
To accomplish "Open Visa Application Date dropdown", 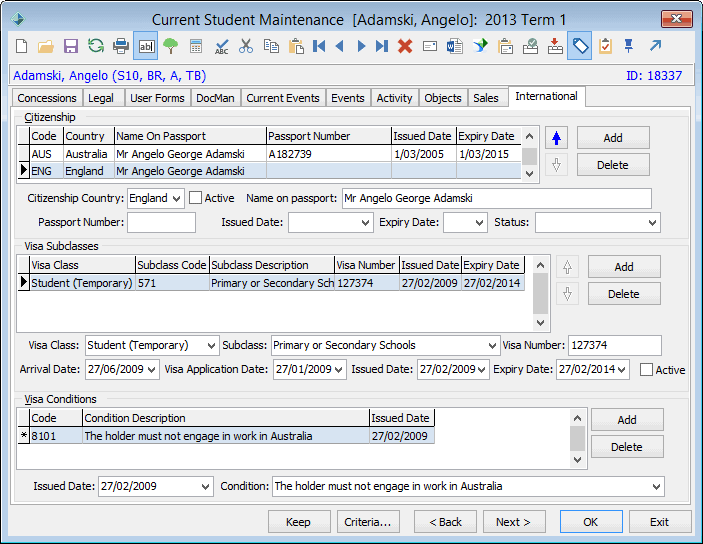I will click(x=338, y=370).
